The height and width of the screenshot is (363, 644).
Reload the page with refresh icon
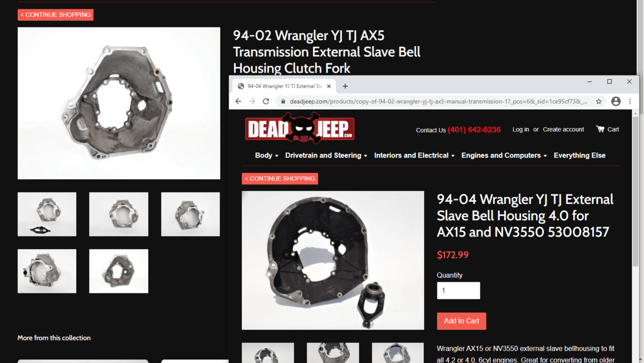click(x=266, y=101)
